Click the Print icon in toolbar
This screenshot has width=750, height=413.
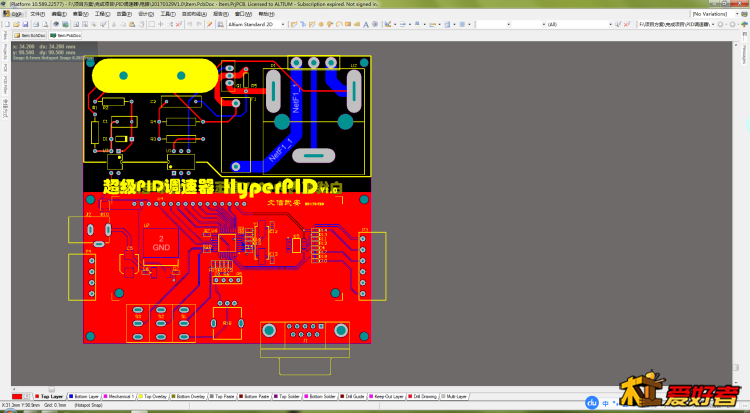pos(36,24)
